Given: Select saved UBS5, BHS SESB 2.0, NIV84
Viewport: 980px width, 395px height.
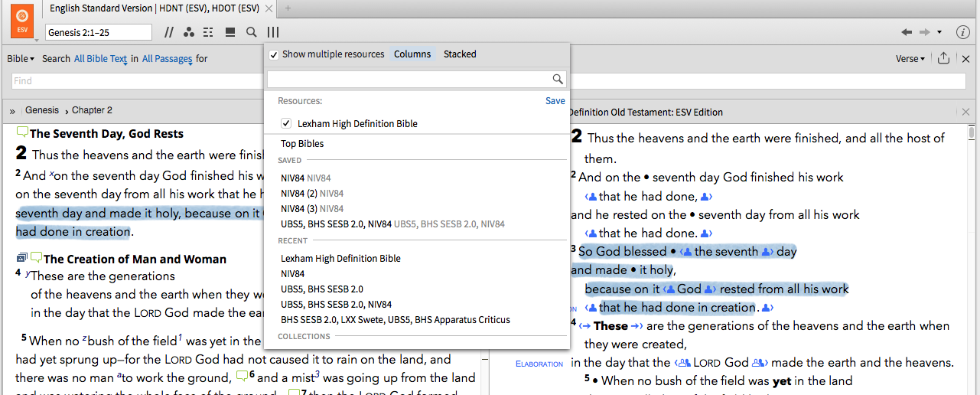Looking at the screenshot, I should coord(392,224).
